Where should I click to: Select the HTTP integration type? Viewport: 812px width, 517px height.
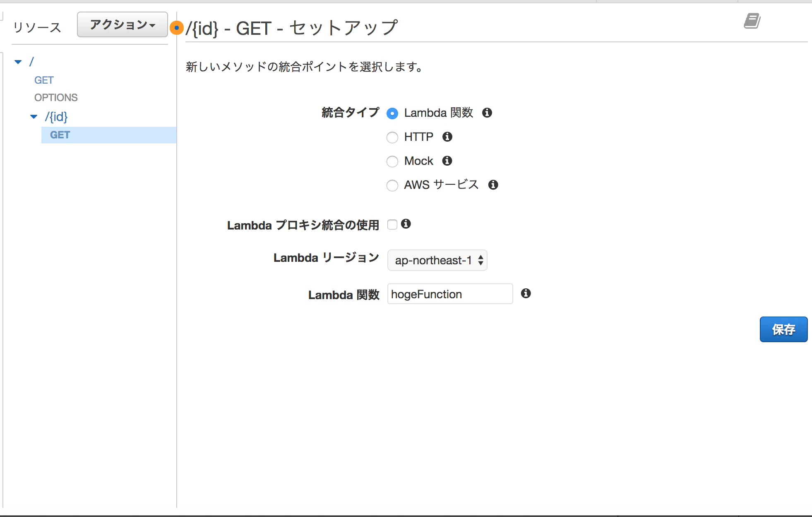392,137
